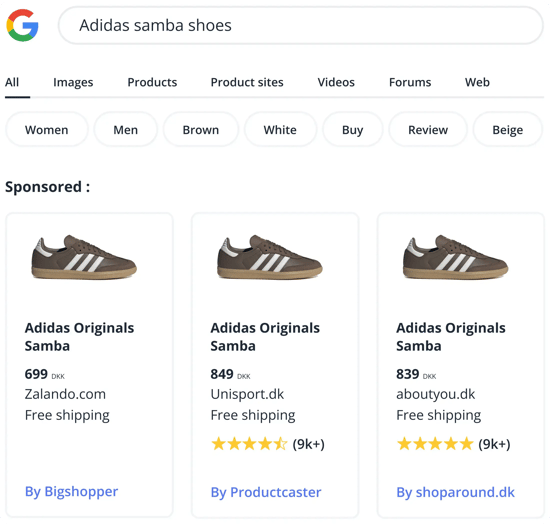This screenshot has width=550, height=524.
Task: Open the Unisport.dk shoe image
Action: (x=270, y=257)
